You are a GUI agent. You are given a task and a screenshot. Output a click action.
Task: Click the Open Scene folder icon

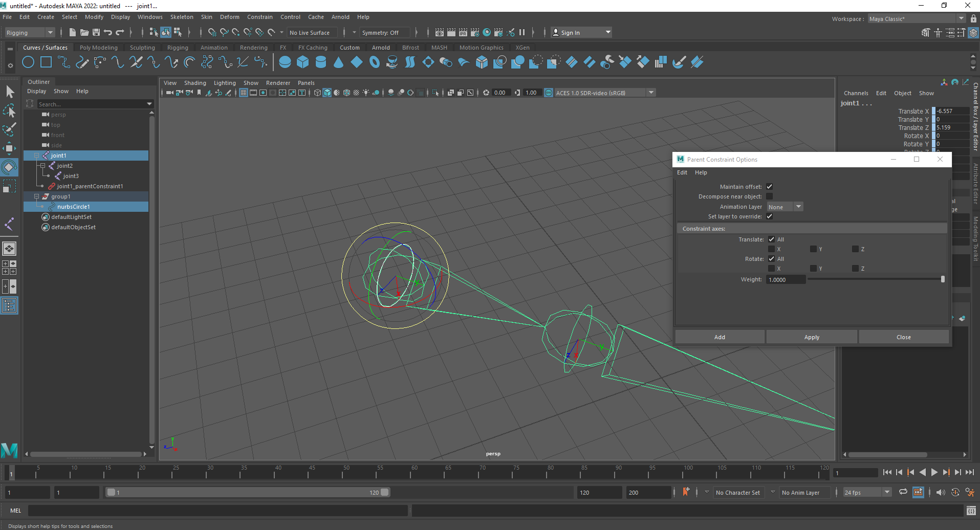tap(84, 32)
